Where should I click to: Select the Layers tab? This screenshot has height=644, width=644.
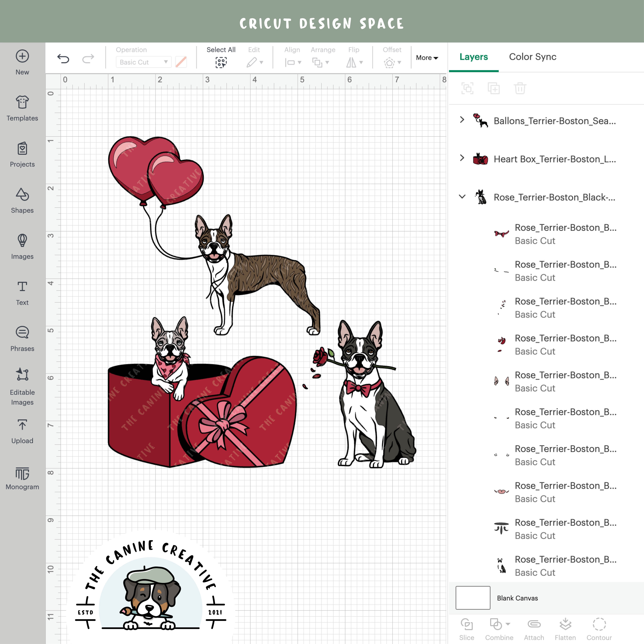click(x=474, y=57)
